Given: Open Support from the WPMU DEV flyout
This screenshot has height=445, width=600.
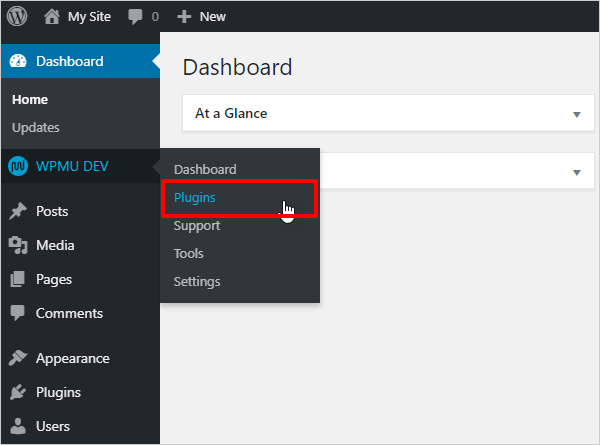Looking at the screenshot, I should 197,226.
